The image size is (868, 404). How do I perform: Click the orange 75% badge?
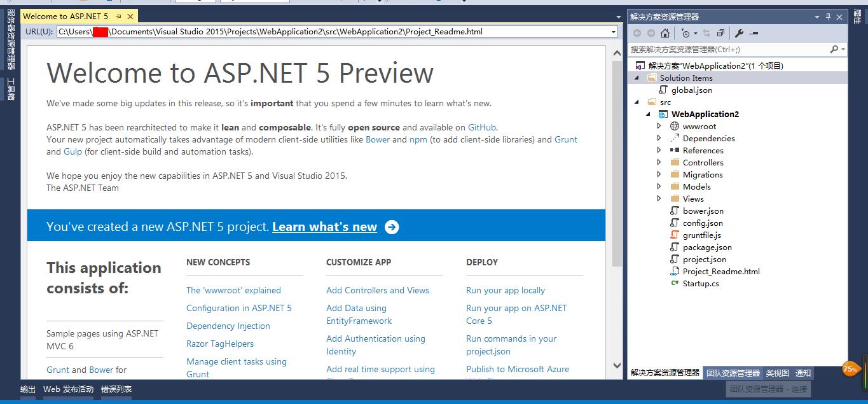tap(850, 368)
